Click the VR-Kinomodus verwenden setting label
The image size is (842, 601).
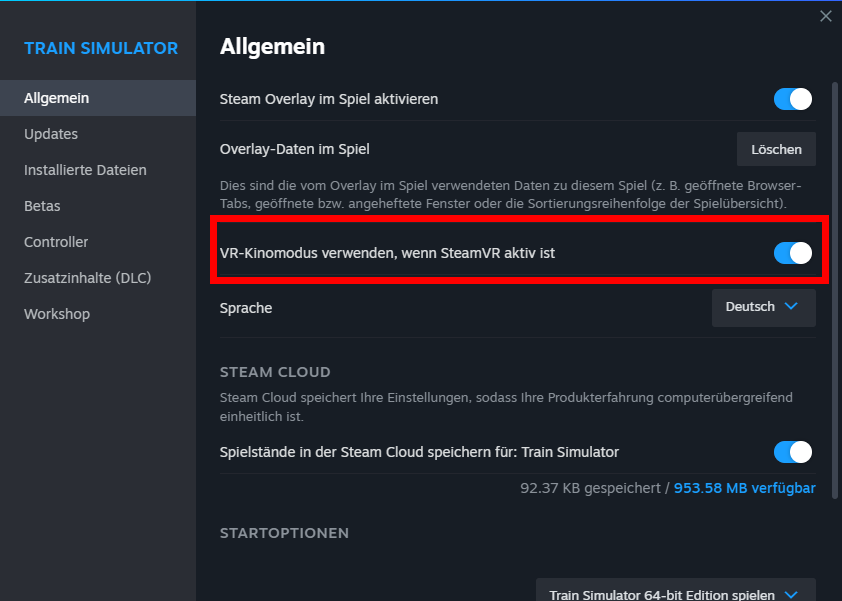point(387,253)
